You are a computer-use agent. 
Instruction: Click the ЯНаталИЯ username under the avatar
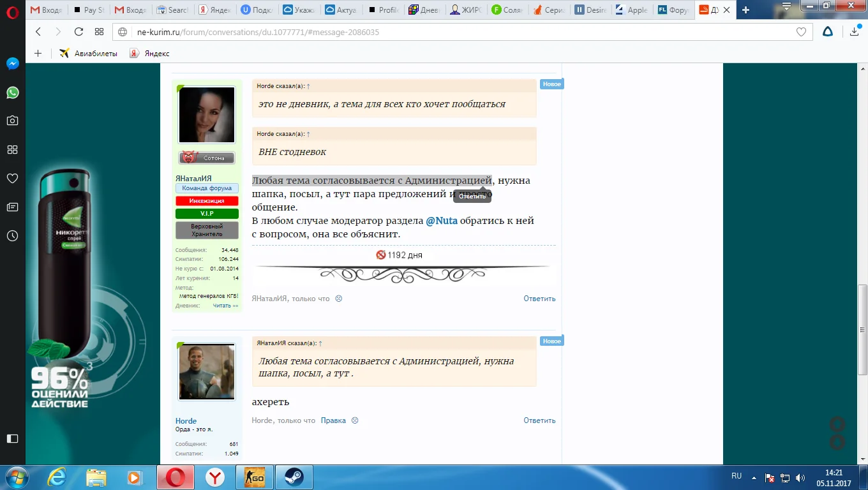point(193,179)
